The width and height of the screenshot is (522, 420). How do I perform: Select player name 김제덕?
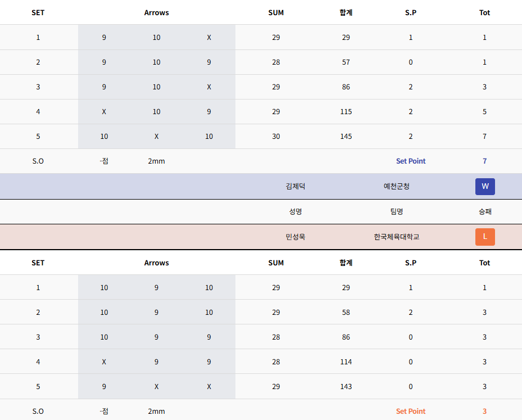296,186
